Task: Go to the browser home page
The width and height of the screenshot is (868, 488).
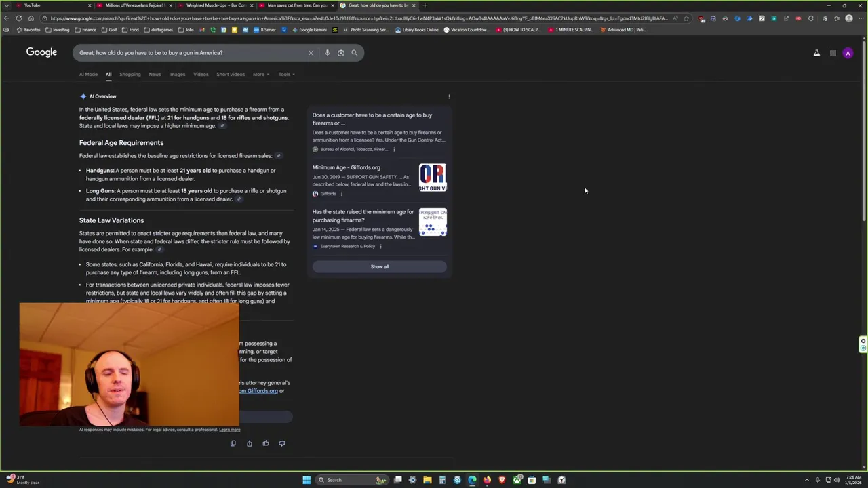Action: (31, 18)
